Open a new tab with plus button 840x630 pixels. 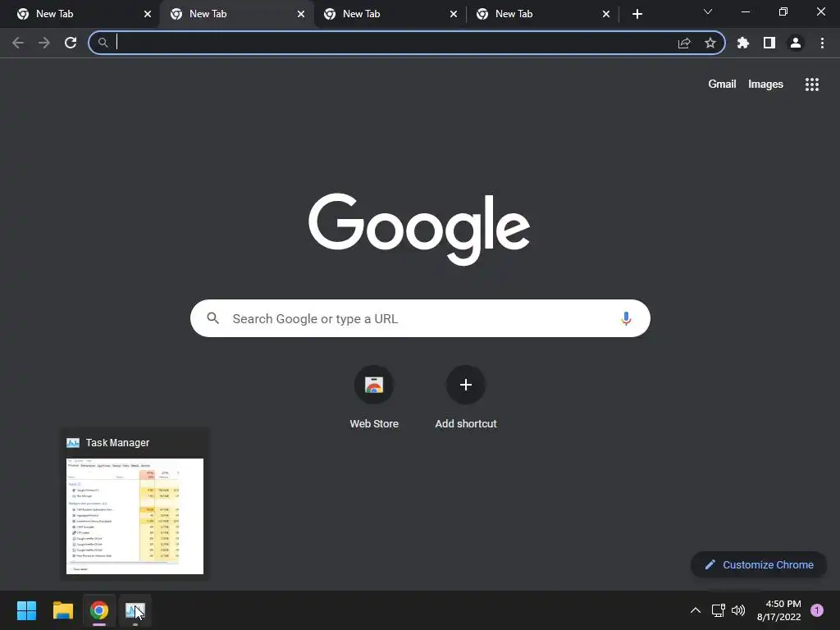(x=637, y=14)
